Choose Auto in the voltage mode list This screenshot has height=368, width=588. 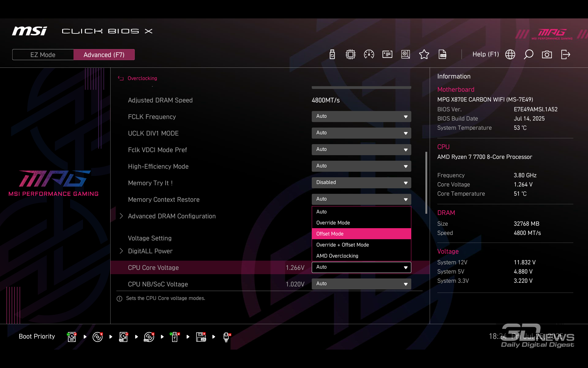pyautogui.click(x=361, y=212)
